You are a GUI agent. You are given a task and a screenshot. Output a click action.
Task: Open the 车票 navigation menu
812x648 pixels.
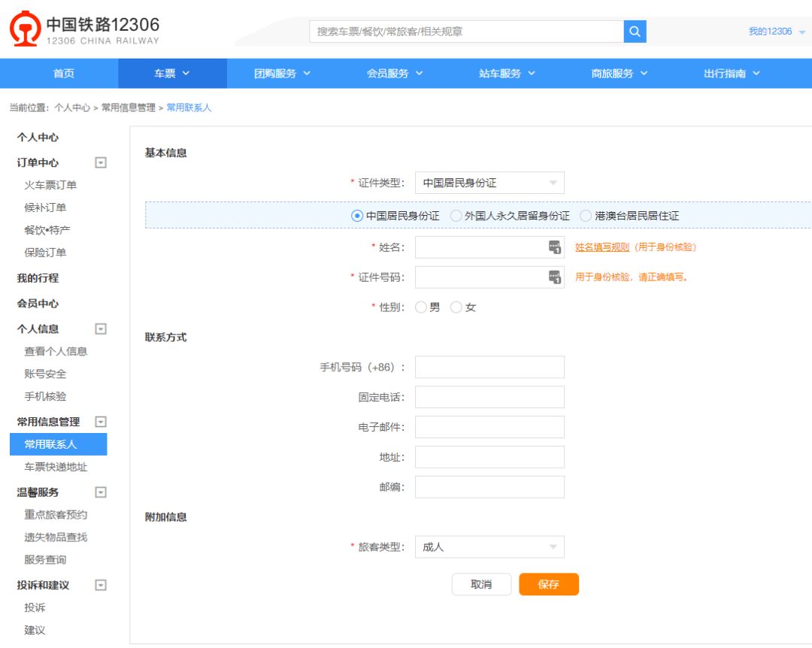tap(172, 74)
